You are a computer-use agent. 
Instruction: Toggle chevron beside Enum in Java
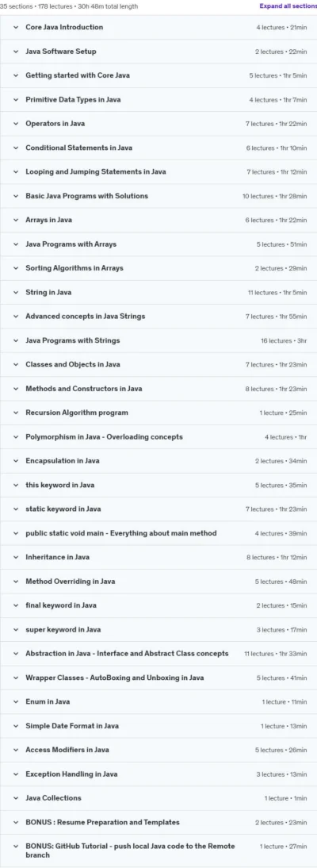tap(16, 701)
